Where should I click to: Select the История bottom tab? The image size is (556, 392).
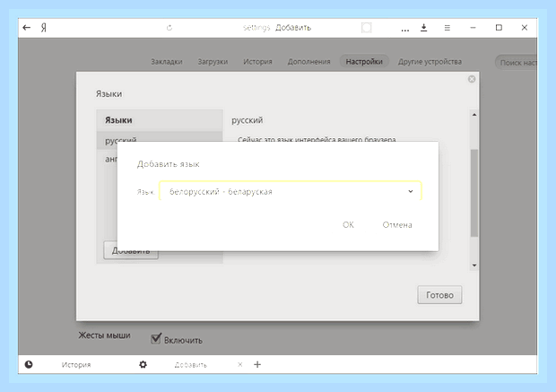coord(76,365)
